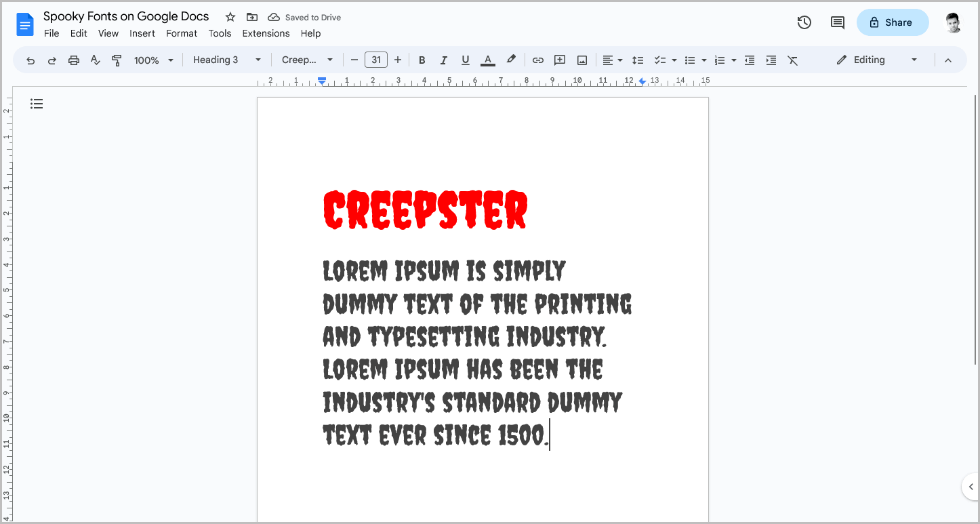Open the Format menu
980x524 pixels.
pyautogui.click(x=182, y=33)
